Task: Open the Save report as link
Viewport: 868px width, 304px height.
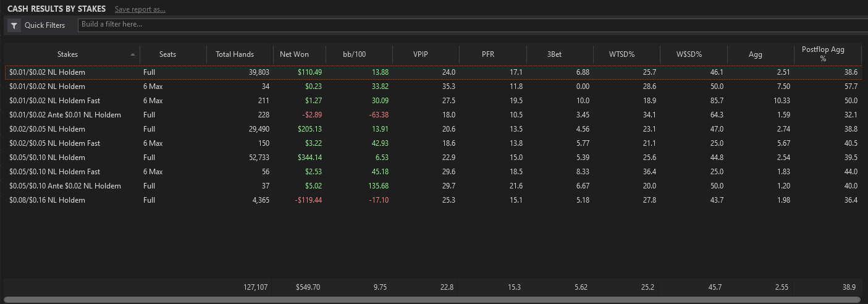Action: (140, 9)
